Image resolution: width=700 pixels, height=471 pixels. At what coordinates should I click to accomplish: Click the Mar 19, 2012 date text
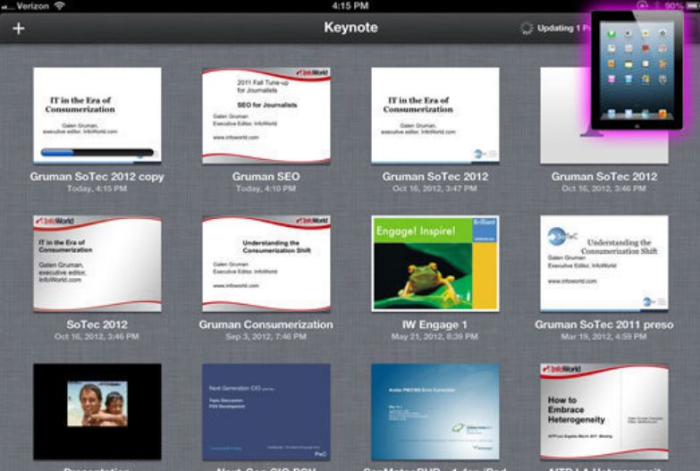(604, 337)
